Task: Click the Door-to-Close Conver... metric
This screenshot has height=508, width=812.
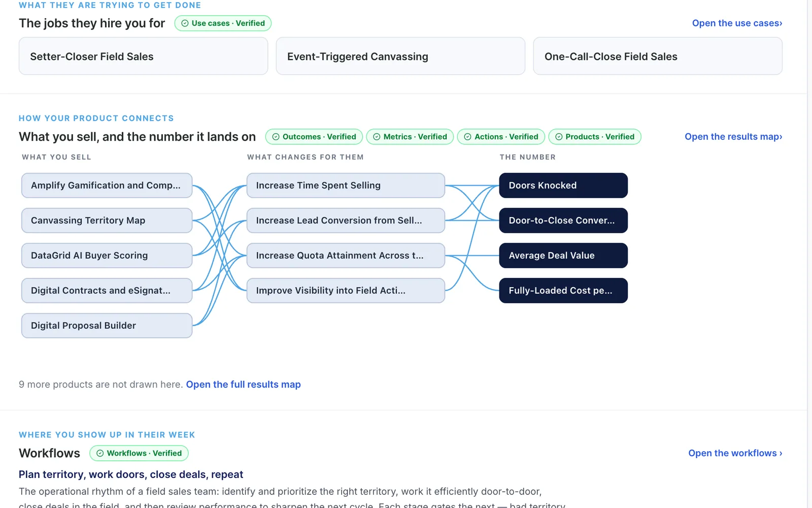Action: (563, 220)
